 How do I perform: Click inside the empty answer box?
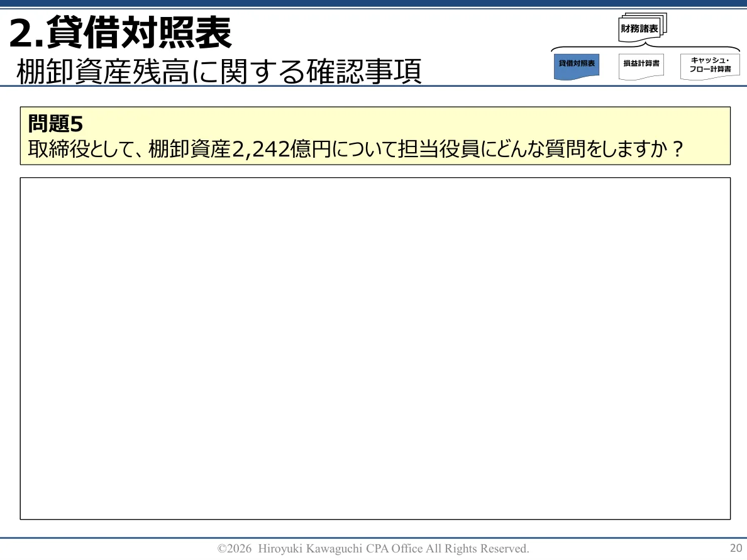click(375, 348)
